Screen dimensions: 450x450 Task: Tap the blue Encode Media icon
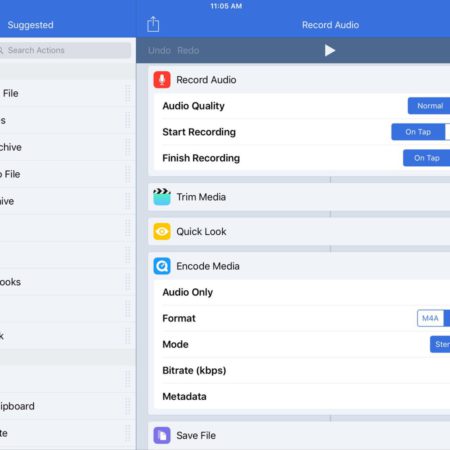click(x=162, y=266)
